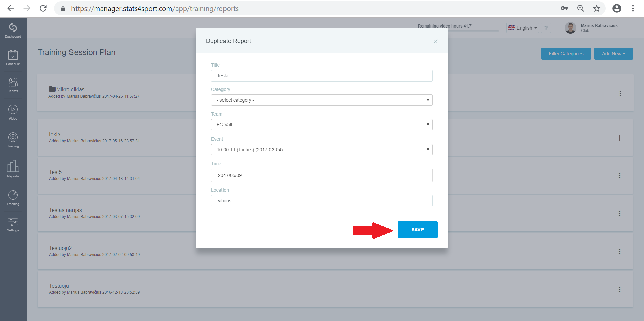Viewport: 644px width, 321px height.
Task: Open options menu for Test5 row
Action: click(620, 176)
